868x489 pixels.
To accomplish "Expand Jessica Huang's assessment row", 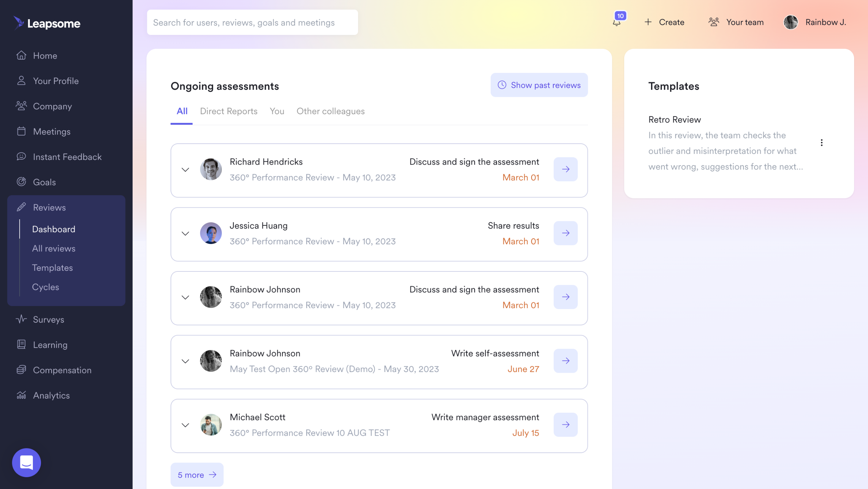I will point(185,233).
